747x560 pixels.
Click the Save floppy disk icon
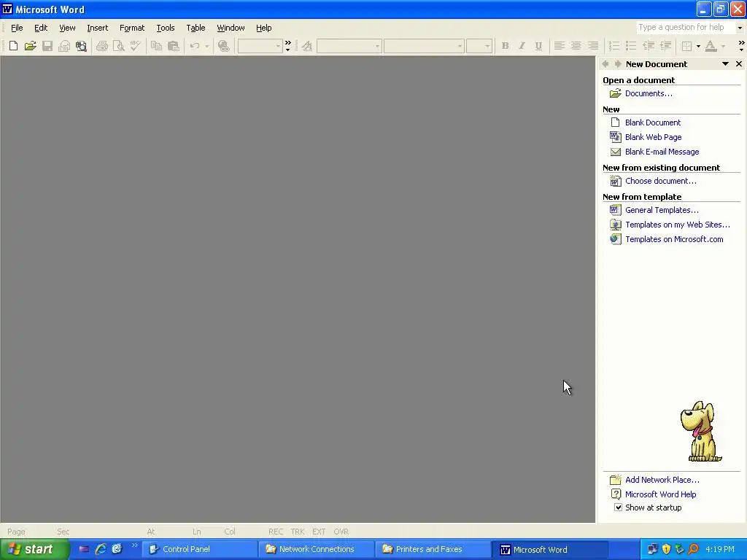[x=47, y=46]
